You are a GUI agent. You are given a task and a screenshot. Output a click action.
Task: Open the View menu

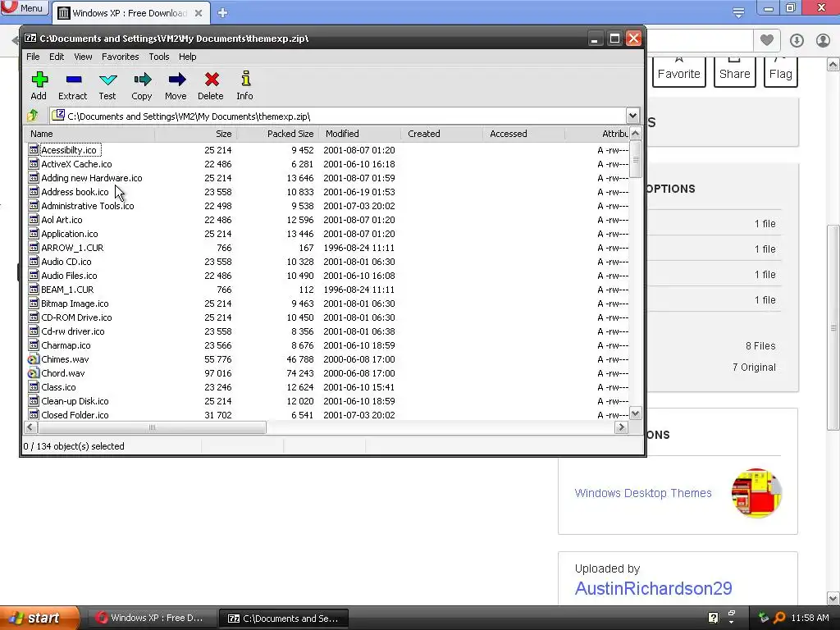[x=83, y=57]
